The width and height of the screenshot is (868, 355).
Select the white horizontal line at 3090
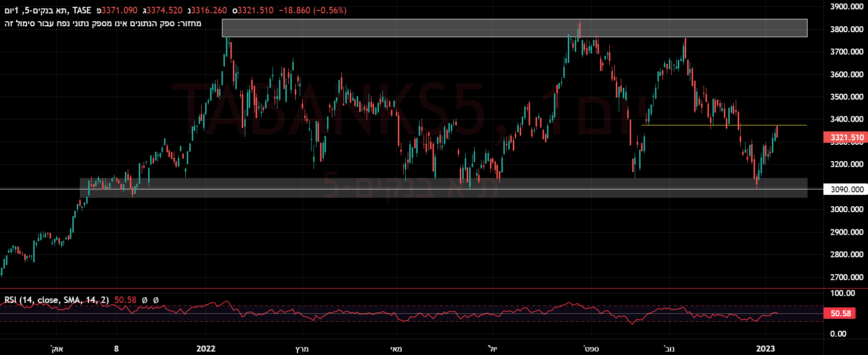pos(411,189)
